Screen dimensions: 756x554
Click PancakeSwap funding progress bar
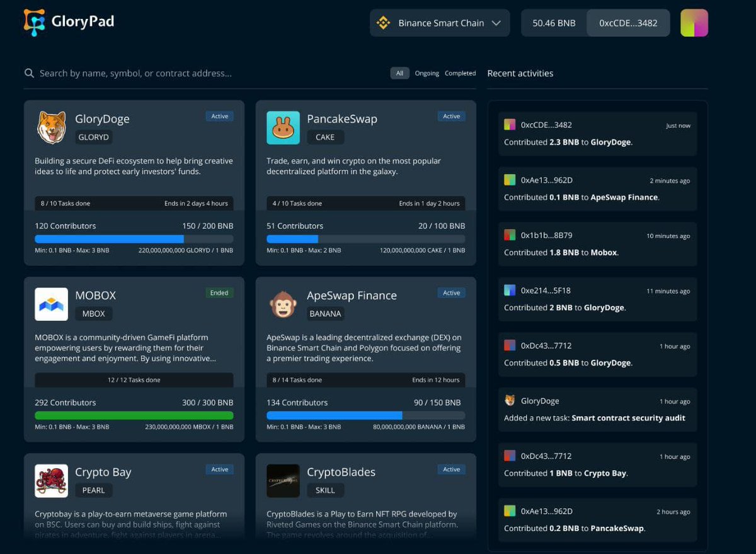click(366, 239)
